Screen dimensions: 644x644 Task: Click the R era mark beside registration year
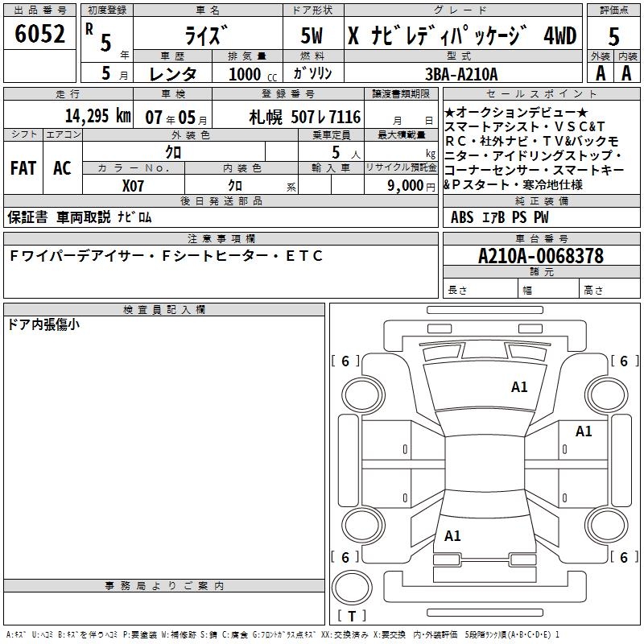click(x=89, y=27)
